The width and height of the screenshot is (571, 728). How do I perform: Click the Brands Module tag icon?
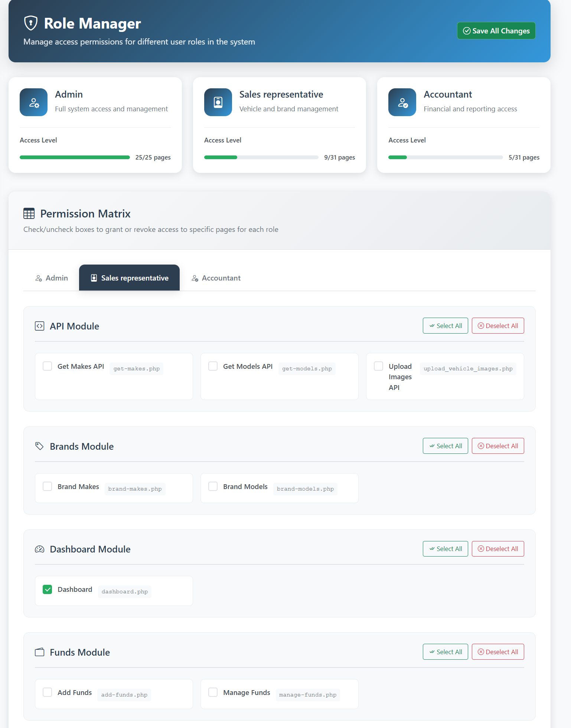point(39,446)
